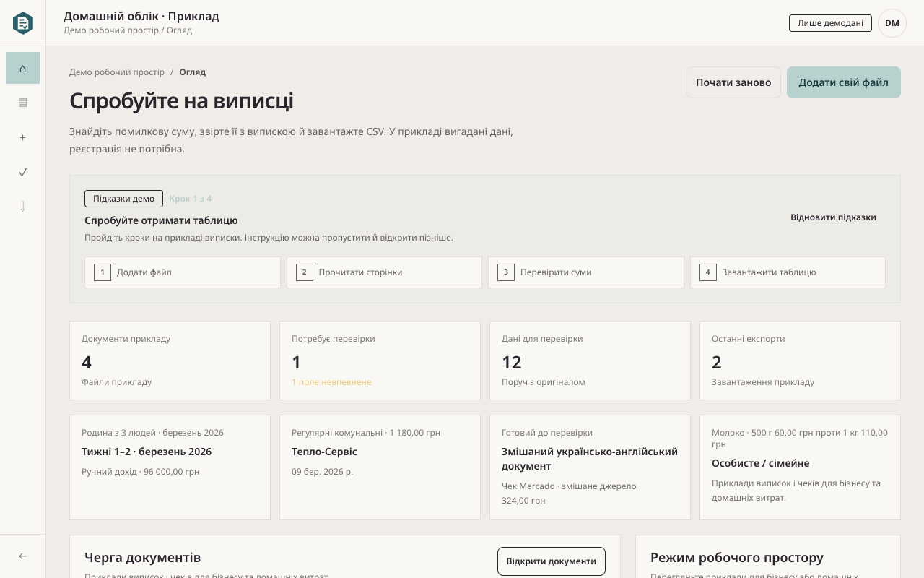Open the "Тепло-Сервіс" document card
Image resolution: width=924 pixels, height=578 pixels.
point(380,467)
